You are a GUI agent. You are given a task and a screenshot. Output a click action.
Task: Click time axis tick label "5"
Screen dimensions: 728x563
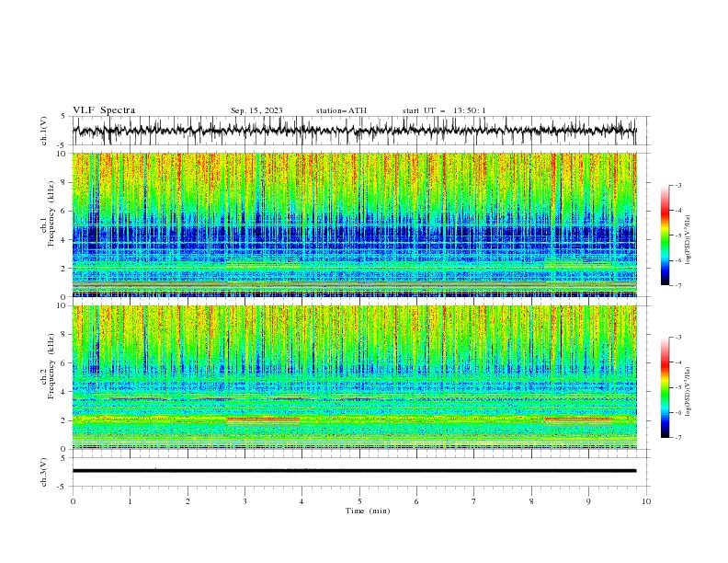pyautogui.click(x=359, y=501)
